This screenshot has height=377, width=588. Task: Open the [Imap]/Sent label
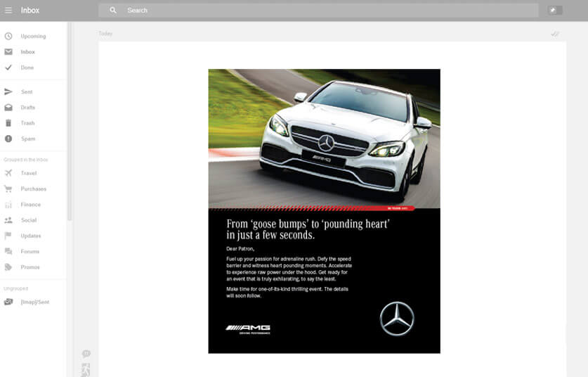point(35,302)
